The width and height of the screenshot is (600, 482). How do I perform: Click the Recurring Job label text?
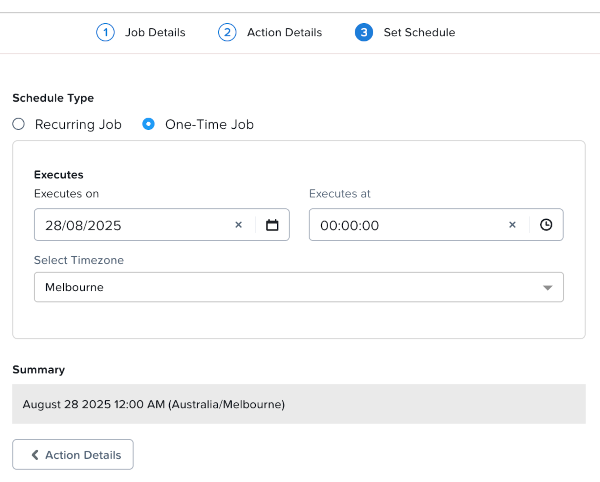point(78,125)
